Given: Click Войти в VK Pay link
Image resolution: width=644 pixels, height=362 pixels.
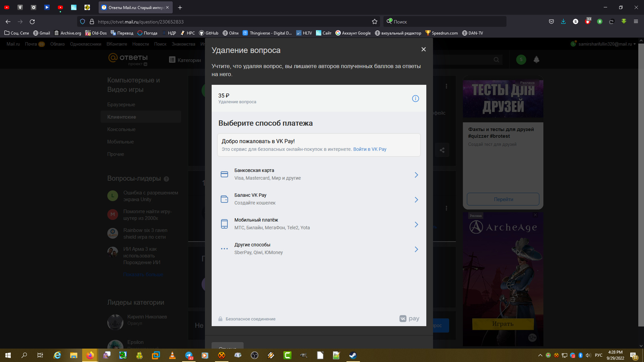Looking at the screenshot, I should 370,149.
